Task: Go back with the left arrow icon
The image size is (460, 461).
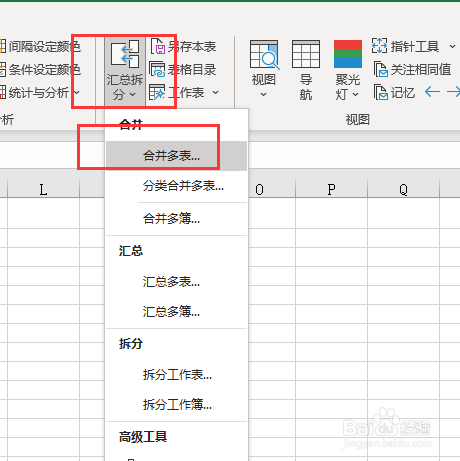Action: click(x=432, y=91)
